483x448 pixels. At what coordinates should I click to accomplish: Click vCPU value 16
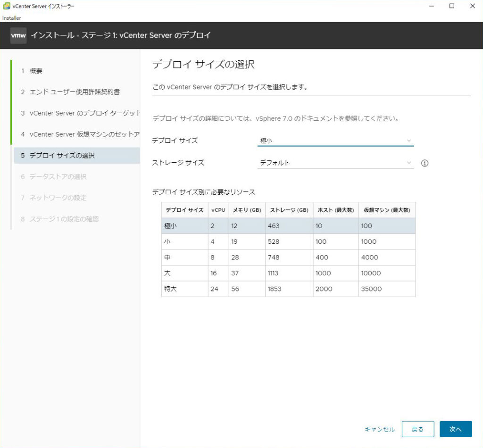click(x=214, y=273)
